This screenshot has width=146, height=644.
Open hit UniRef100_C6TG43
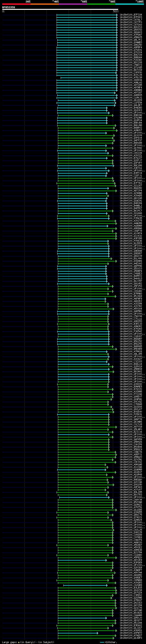point(131,25)
